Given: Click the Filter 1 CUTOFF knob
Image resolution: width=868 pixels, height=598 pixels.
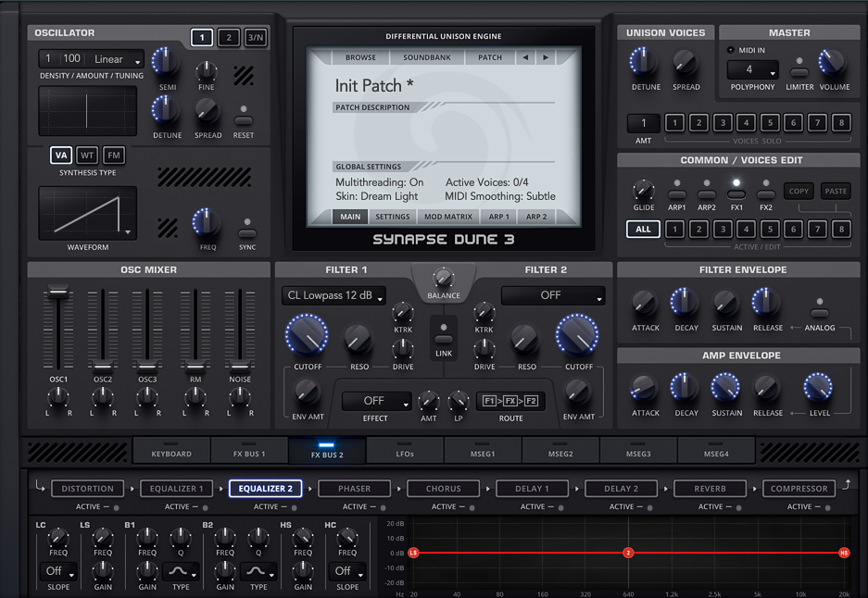Looking at the screenshot, I should pyautogui.click(x=307, y=335).
